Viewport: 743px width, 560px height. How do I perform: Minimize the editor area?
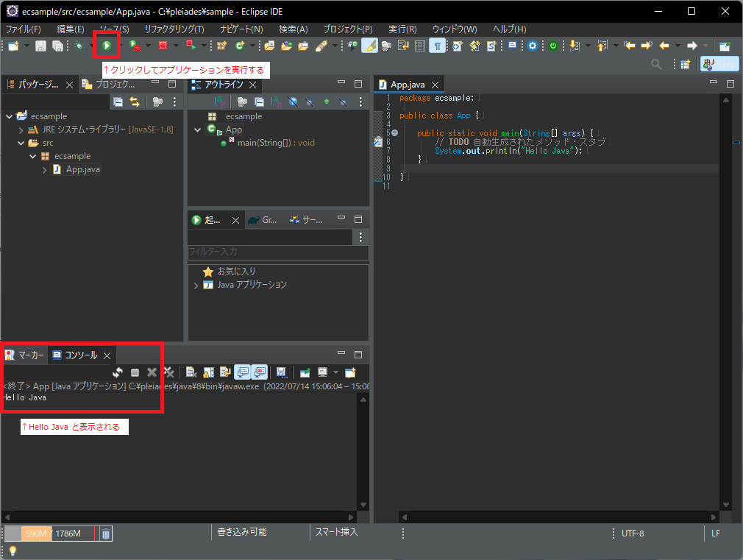tap(713, 83)
